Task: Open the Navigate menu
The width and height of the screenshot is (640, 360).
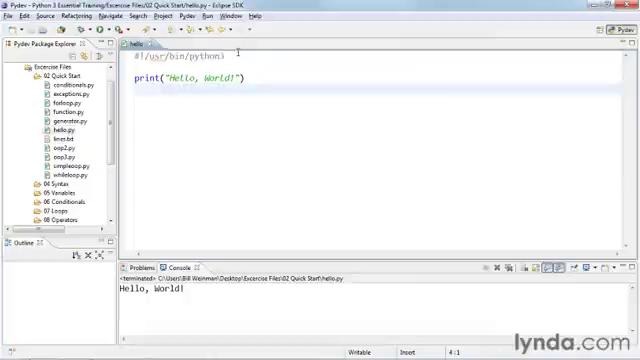Action: click(111, 16)
